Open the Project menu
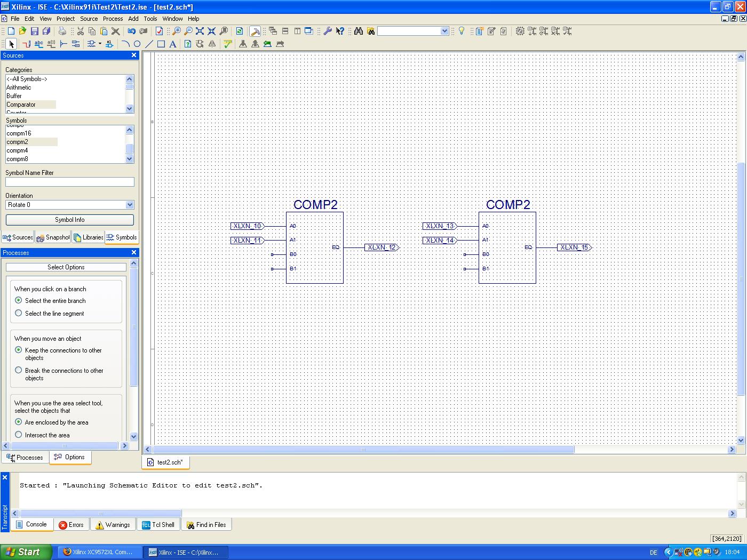Viewport: 747px width, 560px height. pyautogui.click(x=66, y=19)
